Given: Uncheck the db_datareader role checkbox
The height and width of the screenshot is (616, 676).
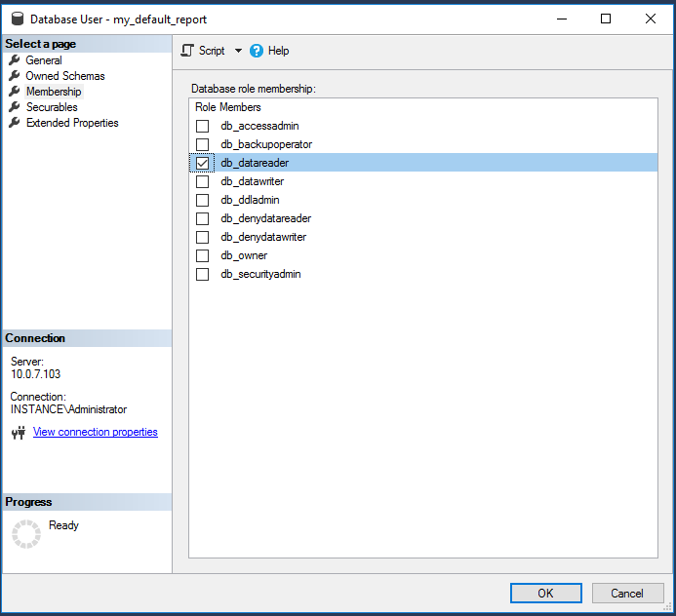Looking at the screenshot, I should (203, 164).
